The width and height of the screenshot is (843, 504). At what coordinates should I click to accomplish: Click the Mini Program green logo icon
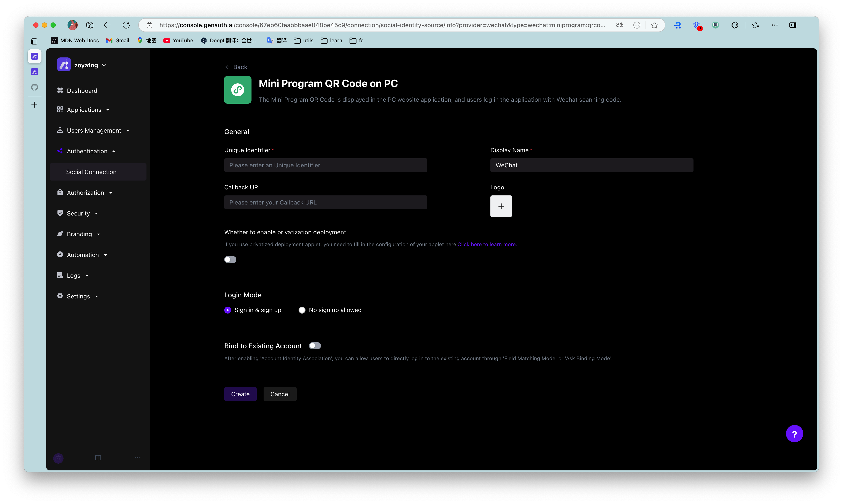tap(237, 90)
